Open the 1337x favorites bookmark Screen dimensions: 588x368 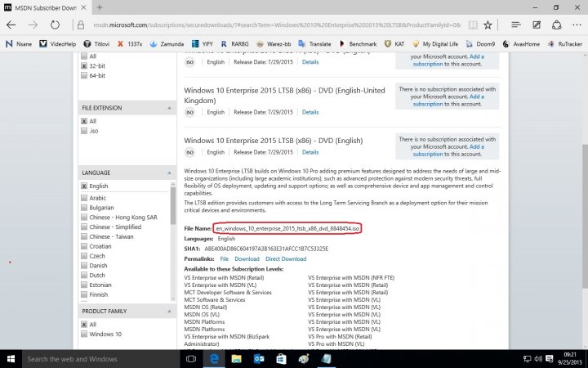[x=130, y=44]
